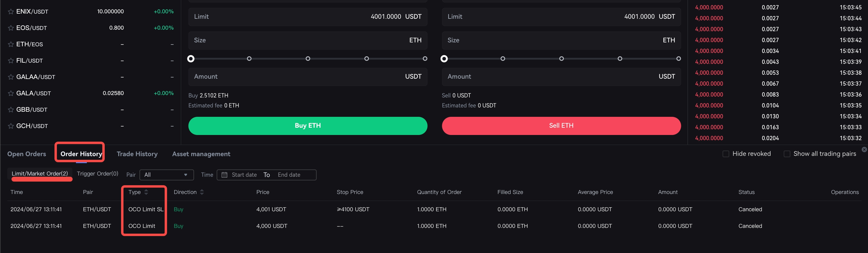Set buy slider to the midpoint node
The image size is (868, 253).
click(308, 59)
